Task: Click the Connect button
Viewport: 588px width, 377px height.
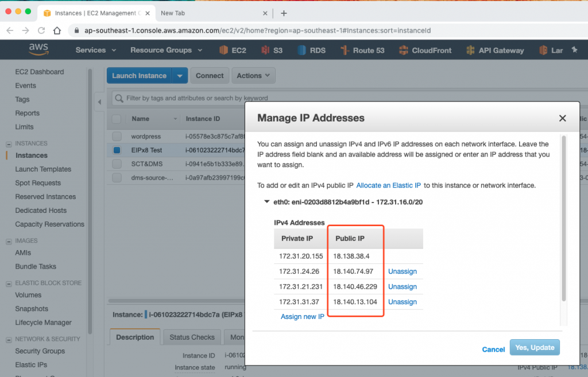Action: (x=210, y=76)
